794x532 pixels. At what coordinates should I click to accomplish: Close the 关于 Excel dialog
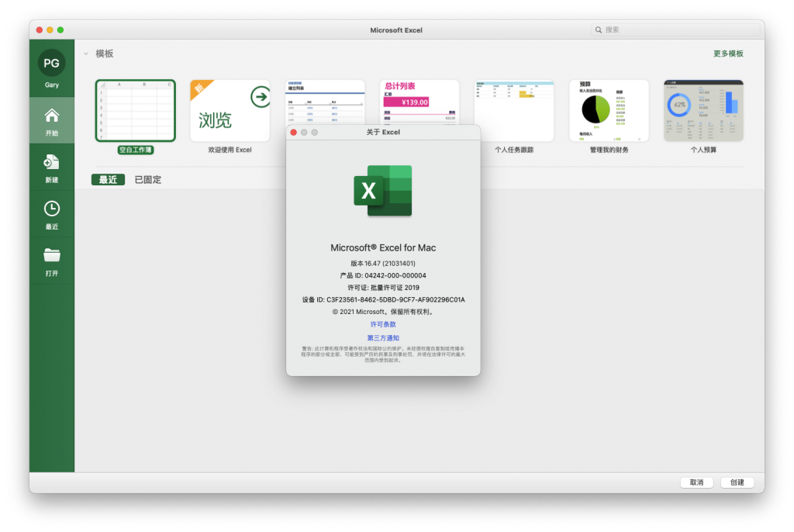tap(293, 133)
